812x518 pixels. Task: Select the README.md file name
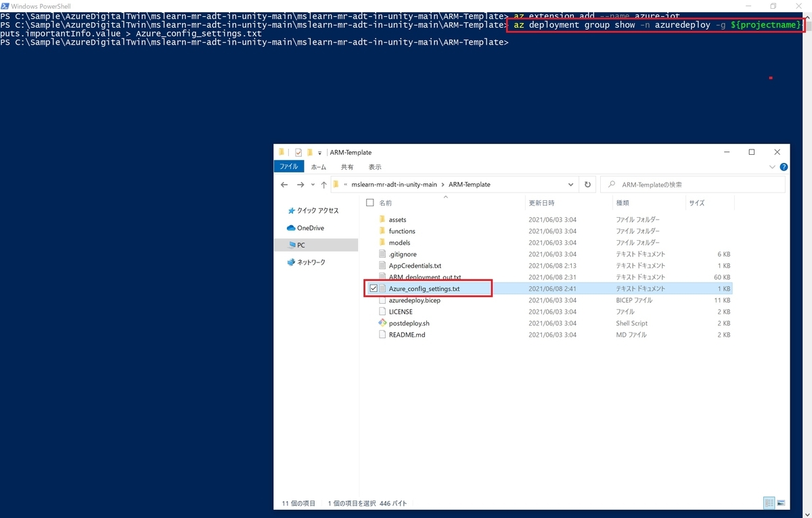pos(407,335)
